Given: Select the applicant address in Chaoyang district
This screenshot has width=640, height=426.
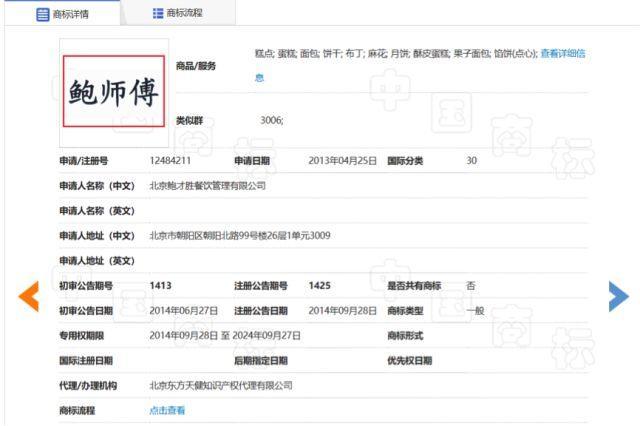Looking at the screenshot, I should pyautogui.click(x=240, y=235).
